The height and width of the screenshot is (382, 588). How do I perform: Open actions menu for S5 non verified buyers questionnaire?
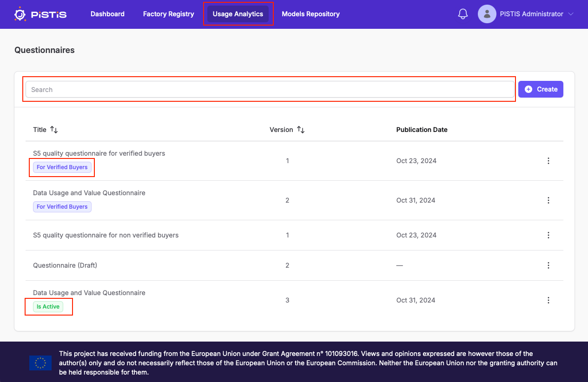click(x=548, y=235)
